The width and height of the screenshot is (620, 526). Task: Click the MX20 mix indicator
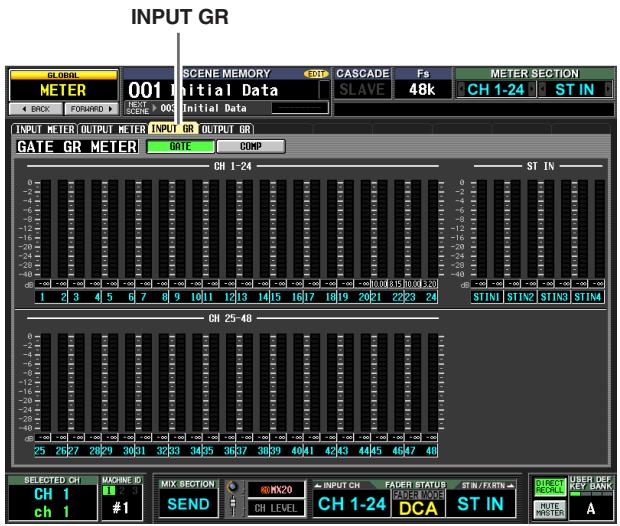coord(276,490)
